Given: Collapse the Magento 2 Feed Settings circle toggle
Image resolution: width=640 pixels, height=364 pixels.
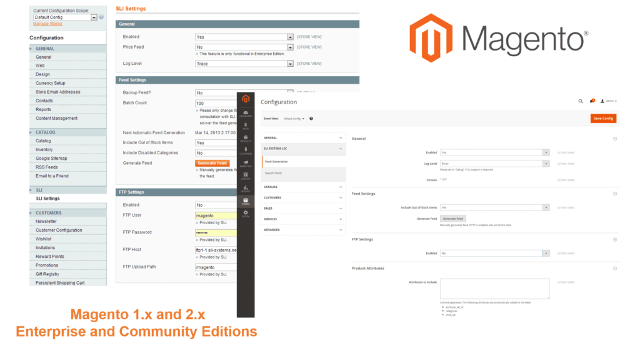Looking at the screenshot, I should pos(615,194).
